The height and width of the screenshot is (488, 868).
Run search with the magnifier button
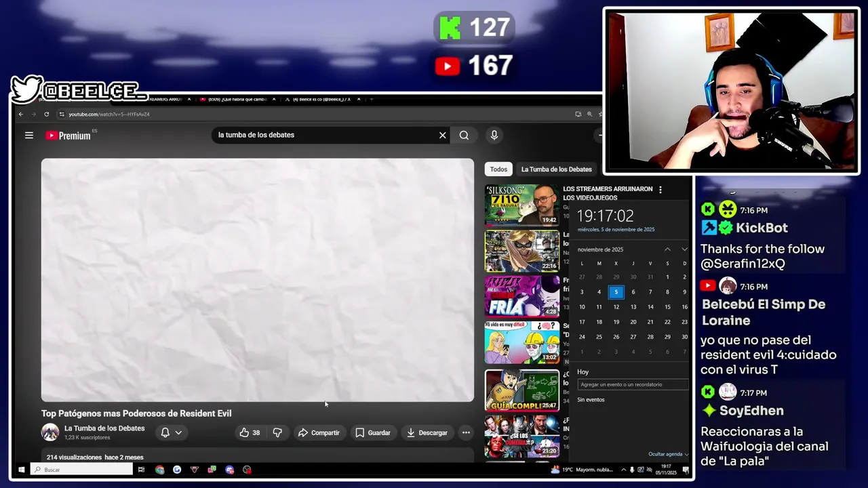click(464, 136)
